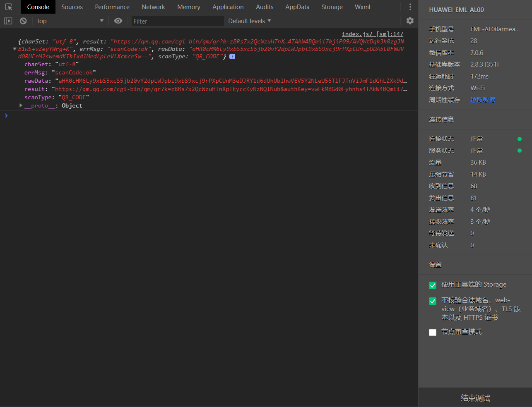Screen dimensions: 532x407
Task: Open console settings gear icon
Action: click(410, 21)
